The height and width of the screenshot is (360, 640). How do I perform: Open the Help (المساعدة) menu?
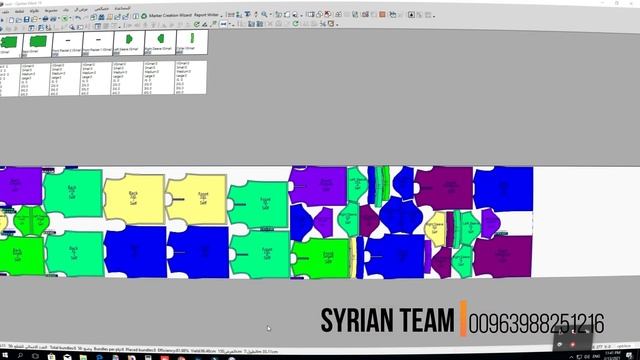pyautogui.click(x=122, y=8)
